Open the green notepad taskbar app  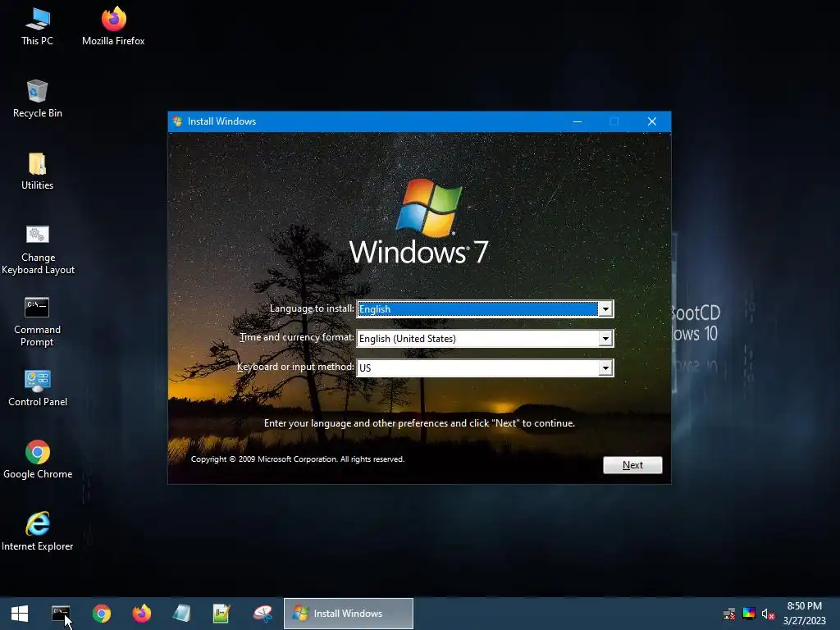[x=221, y=614]
